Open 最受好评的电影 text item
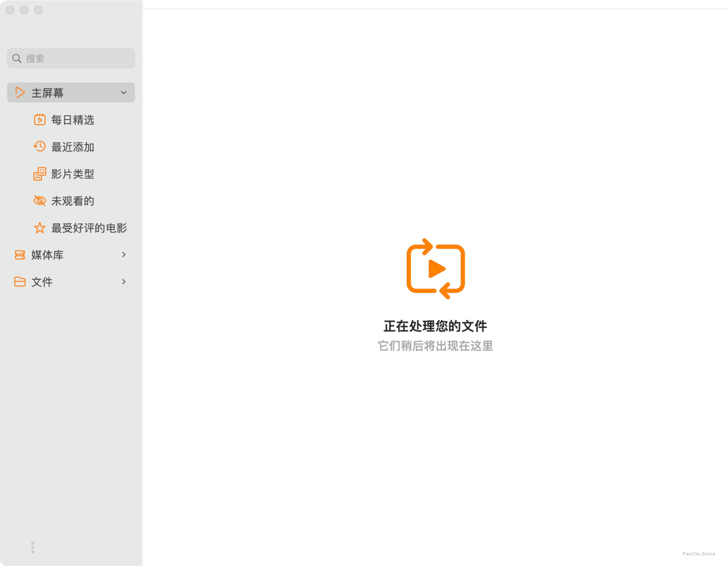The height and width of the screenshot is (566, 728). [89, 228]
